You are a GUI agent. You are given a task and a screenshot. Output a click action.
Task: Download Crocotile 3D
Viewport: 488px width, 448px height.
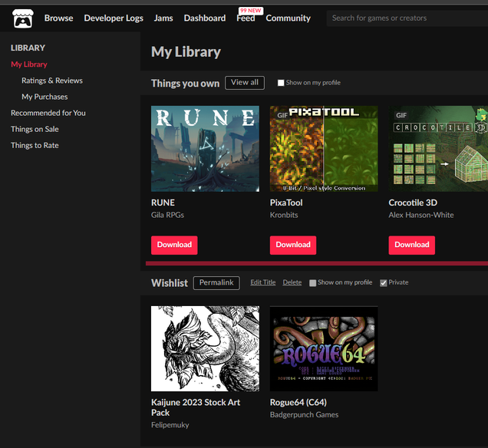coord(412,245)
